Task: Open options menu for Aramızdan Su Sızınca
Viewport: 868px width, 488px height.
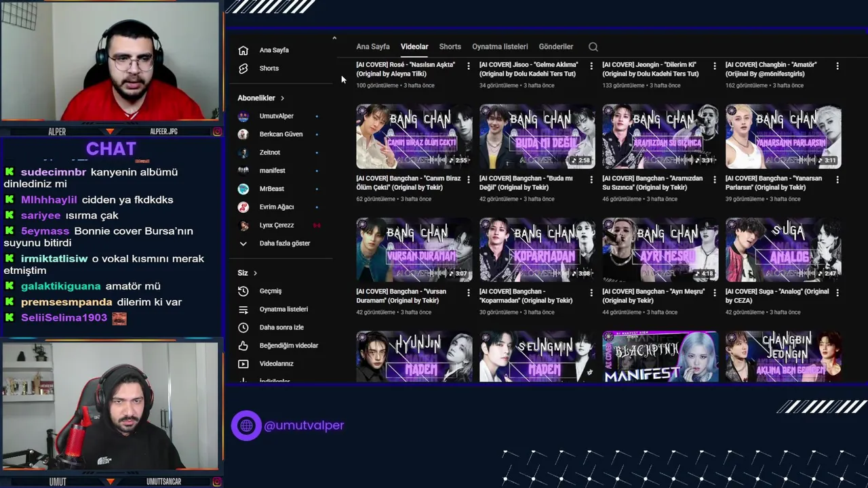Action: 714,180
